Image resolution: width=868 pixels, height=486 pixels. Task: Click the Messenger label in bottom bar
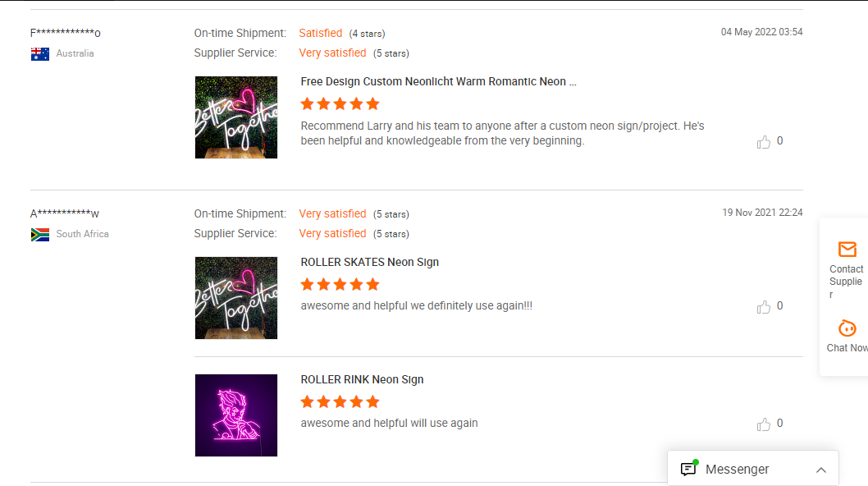click(x=737, y=470)
